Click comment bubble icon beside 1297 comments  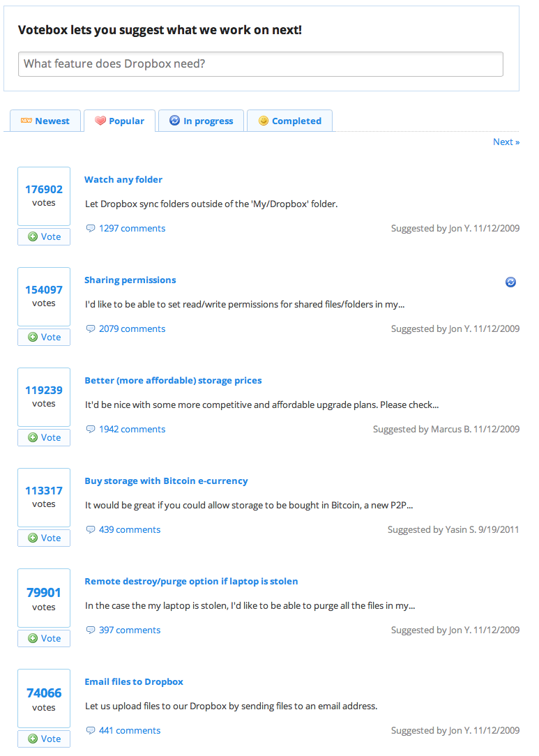[90, 229]
